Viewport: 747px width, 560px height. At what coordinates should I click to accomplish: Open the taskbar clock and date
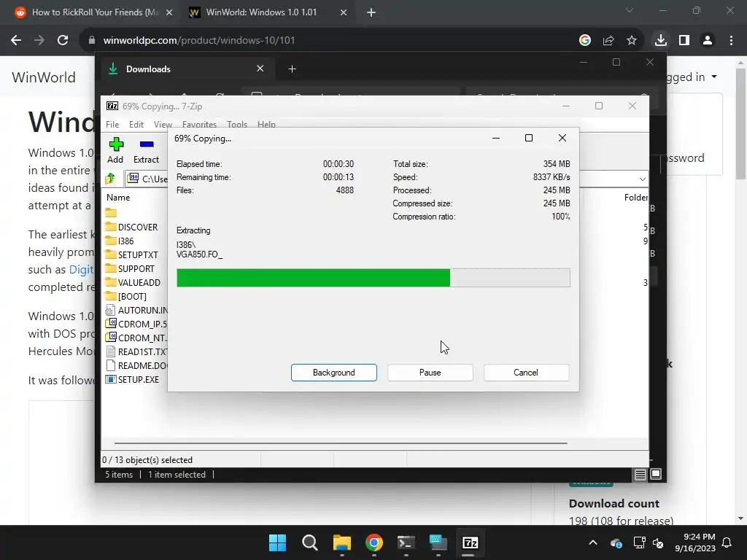pyautogui.click(x=695, y=542)
